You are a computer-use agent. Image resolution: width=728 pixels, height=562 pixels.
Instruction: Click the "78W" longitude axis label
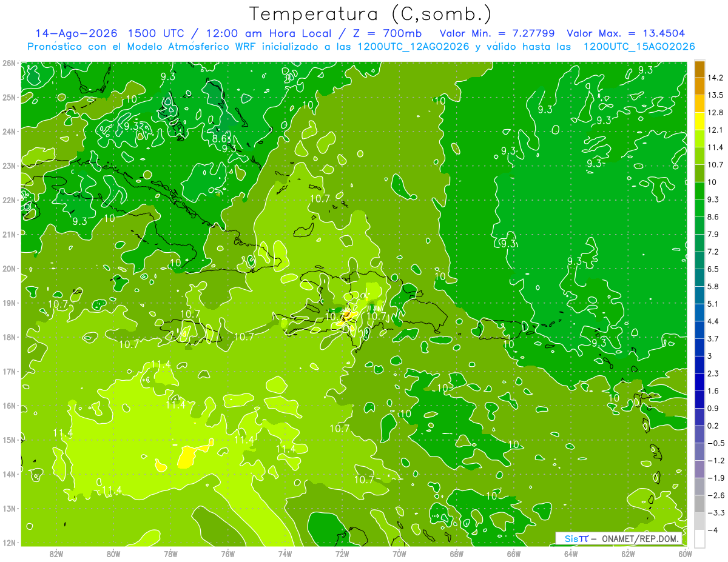(x=170, y=554)
